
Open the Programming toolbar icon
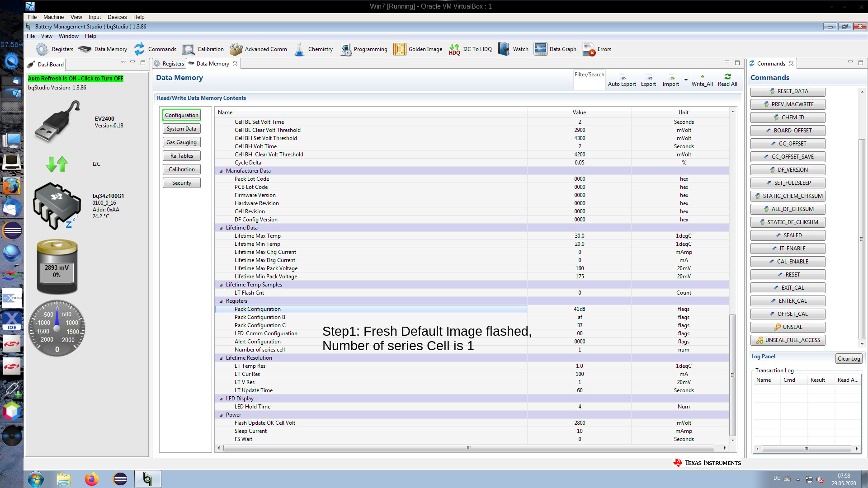(x=346, y=49)
